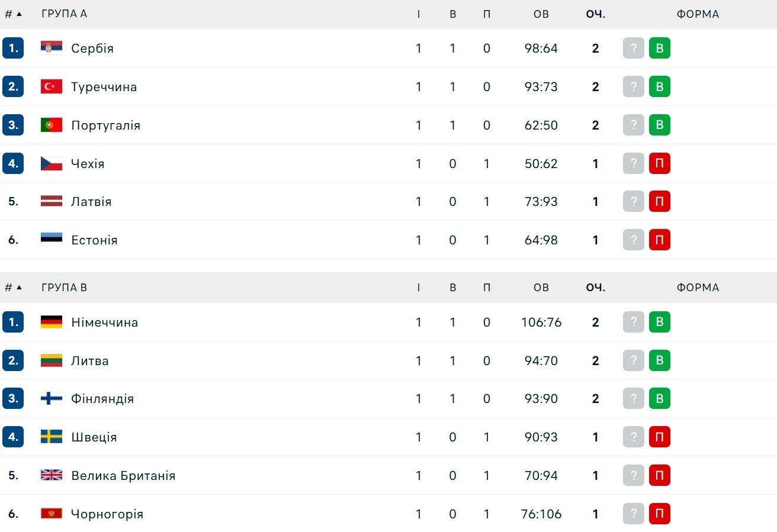Click Montenegro's red loss form badge
777x532 pixels.
click(659, 514)
